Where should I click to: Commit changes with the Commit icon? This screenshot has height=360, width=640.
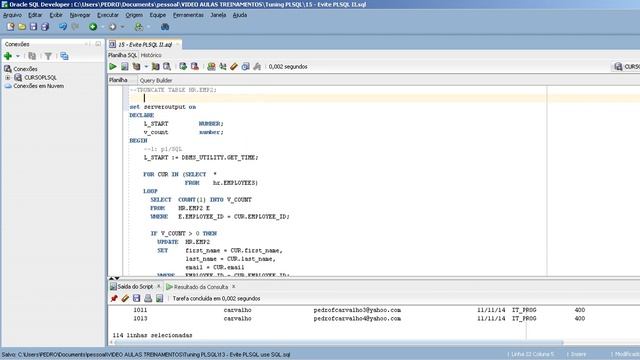(183, 67)
